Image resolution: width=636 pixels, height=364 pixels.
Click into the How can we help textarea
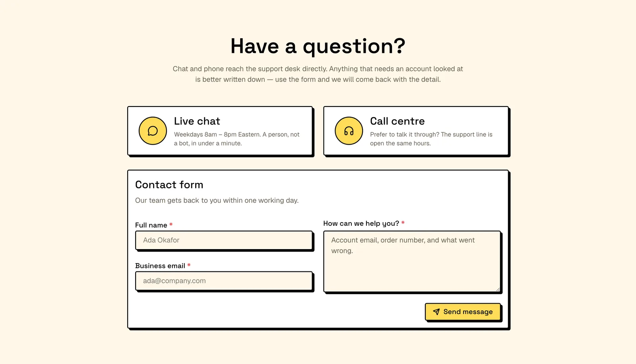coord(412,261)
